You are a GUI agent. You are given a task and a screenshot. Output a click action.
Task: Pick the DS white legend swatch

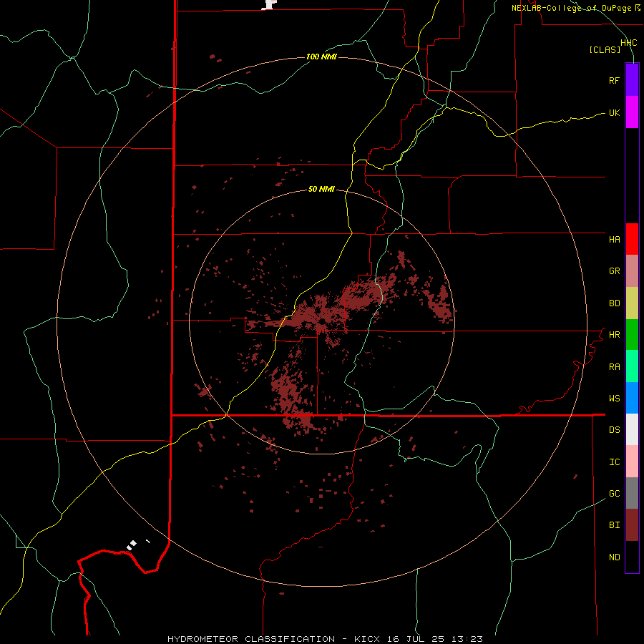(632, 429)
